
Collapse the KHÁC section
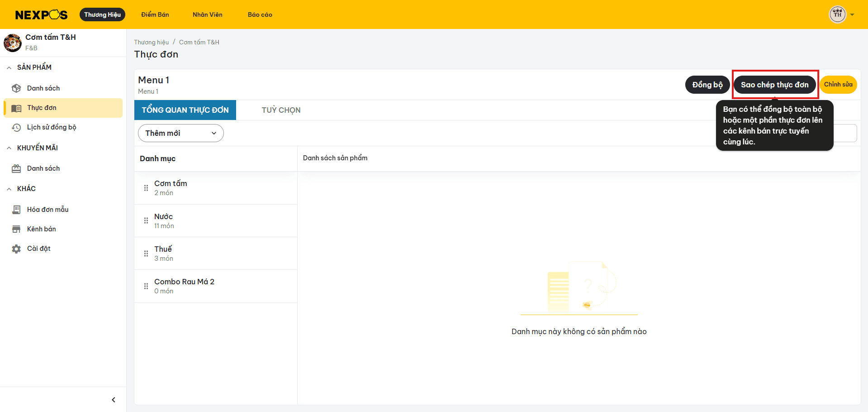[x=9, y=189]
